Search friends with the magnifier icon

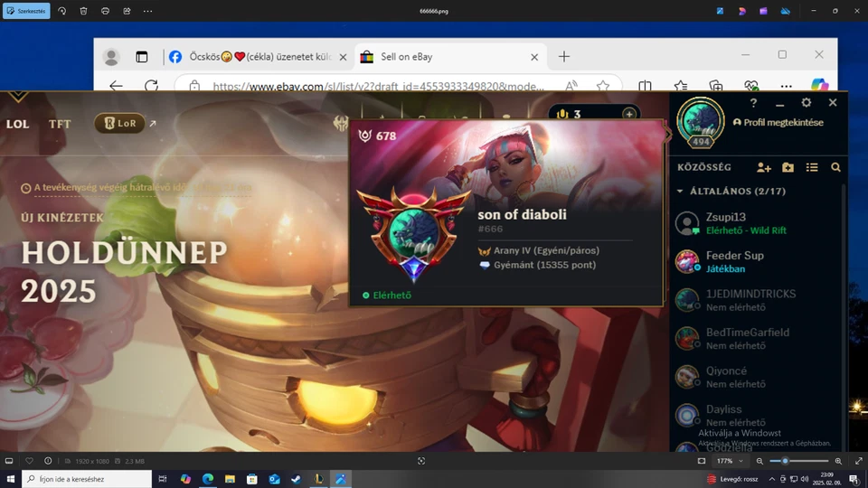pyautogui.click(x=835, y=167)
